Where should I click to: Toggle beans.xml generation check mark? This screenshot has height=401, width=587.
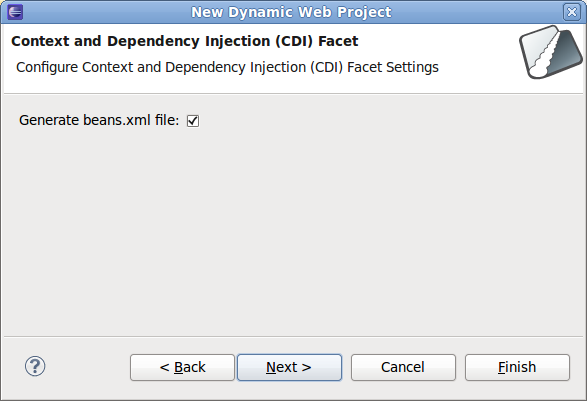[193, 121]
